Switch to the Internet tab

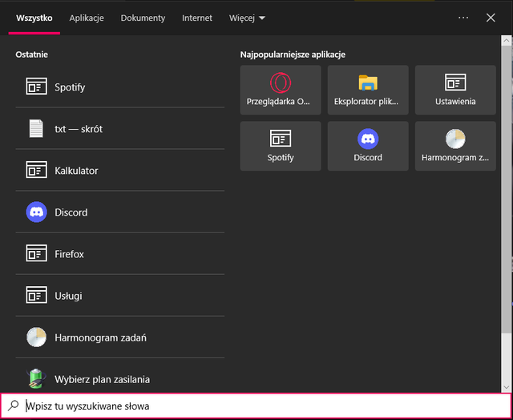tap(197, 18)
